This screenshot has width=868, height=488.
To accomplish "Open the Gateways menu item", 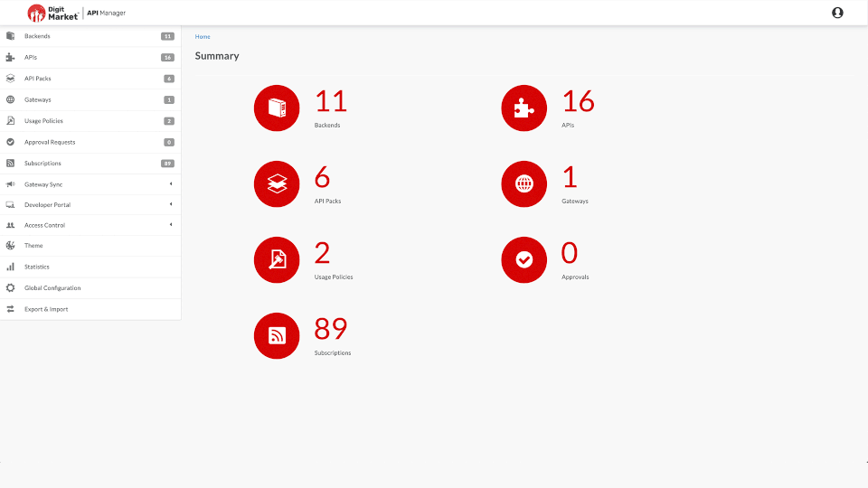I will [x=90, y=99].
